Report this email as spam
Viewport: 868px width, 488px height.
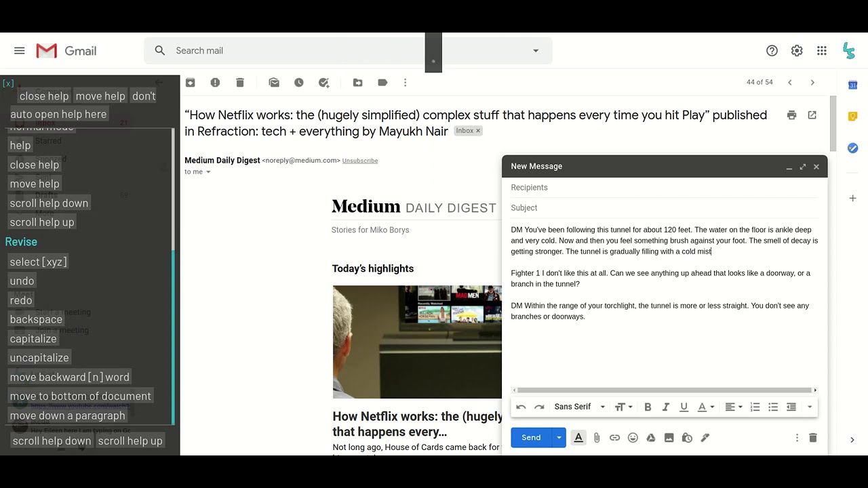(215, 83)
